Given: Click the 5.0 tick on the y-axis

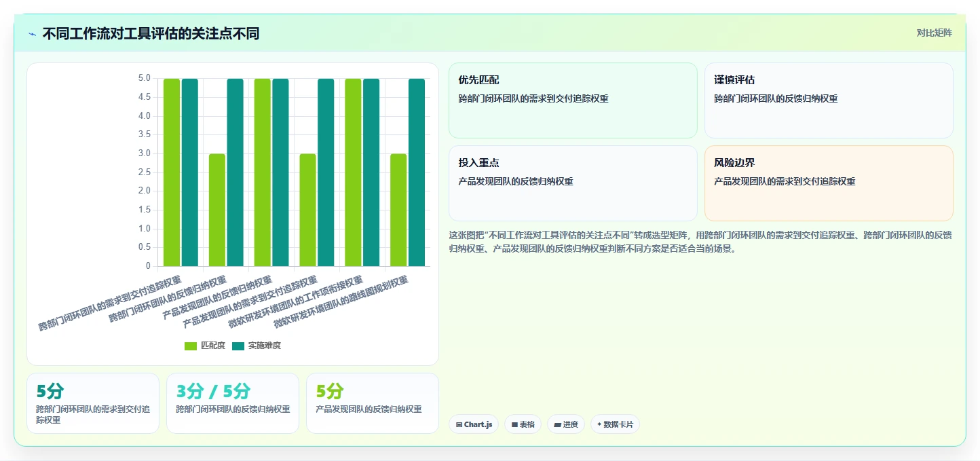Looking at the screenshot, I should click(144, 78).
